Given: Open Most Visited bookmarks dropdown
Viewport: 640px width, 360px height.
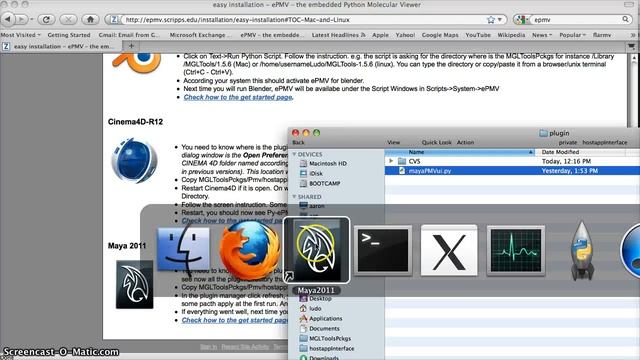Looking at the screenshot, I should (20, 35).
